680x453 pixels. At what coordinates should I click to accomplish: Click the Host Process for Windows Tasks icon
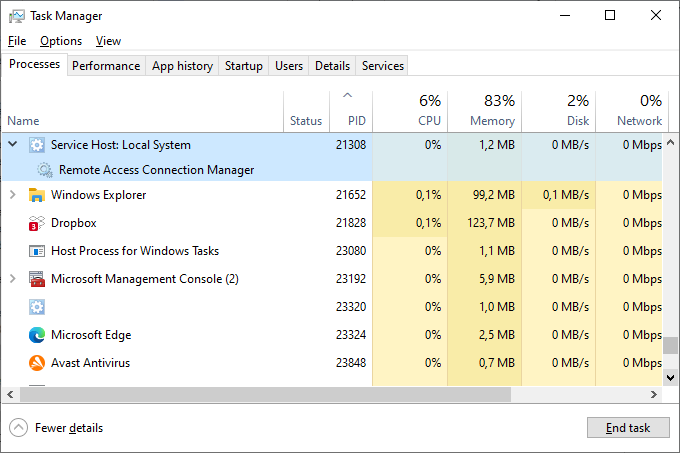[x=37, y=251]
